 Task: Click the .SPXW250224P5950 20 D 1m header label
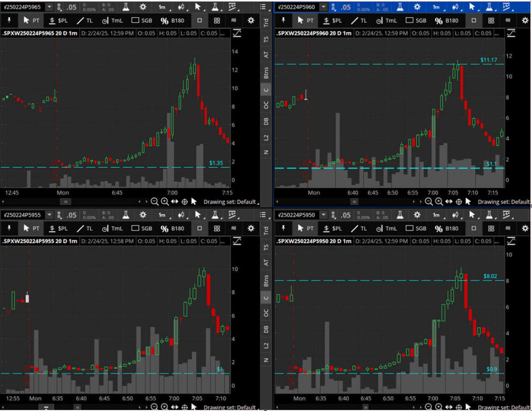(x=313, y=241)
